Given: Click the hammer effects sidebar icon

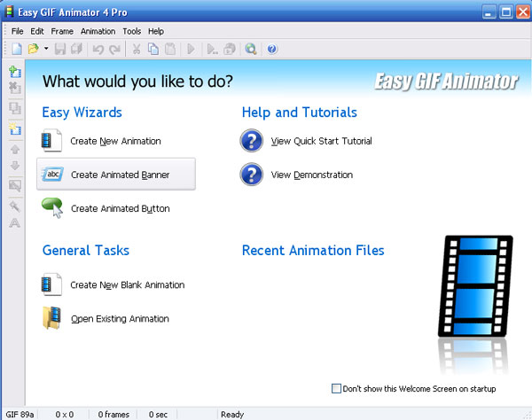Looking at the screenshot, I should 15,206.
